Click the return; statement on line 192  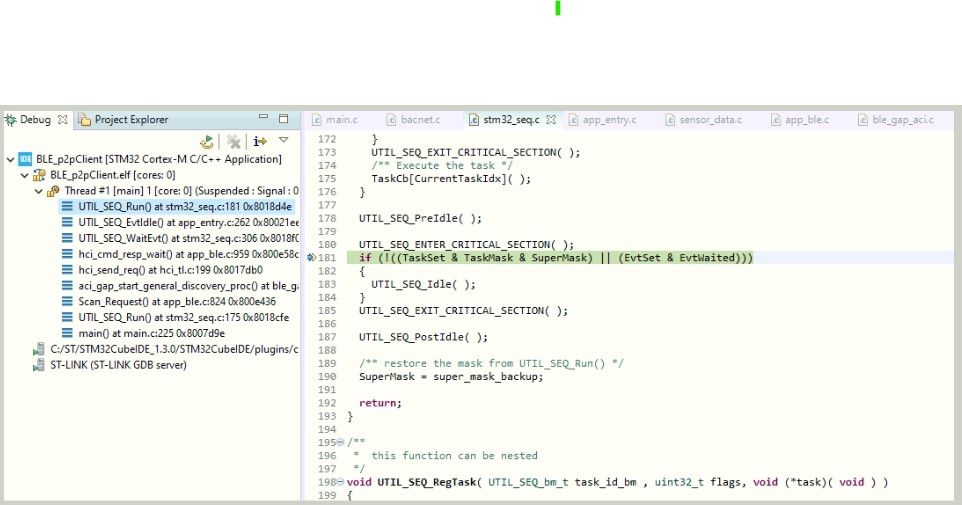point(380,403)
